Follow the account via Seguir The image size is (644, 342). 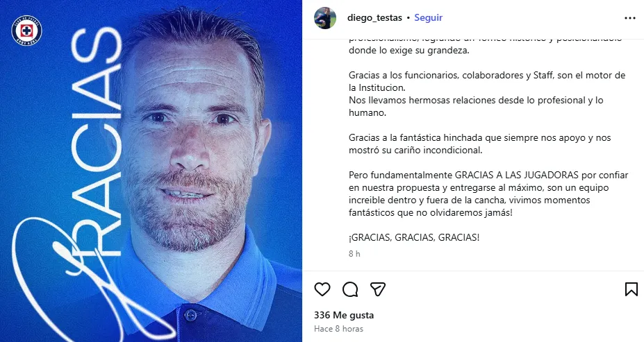[429, 17]
